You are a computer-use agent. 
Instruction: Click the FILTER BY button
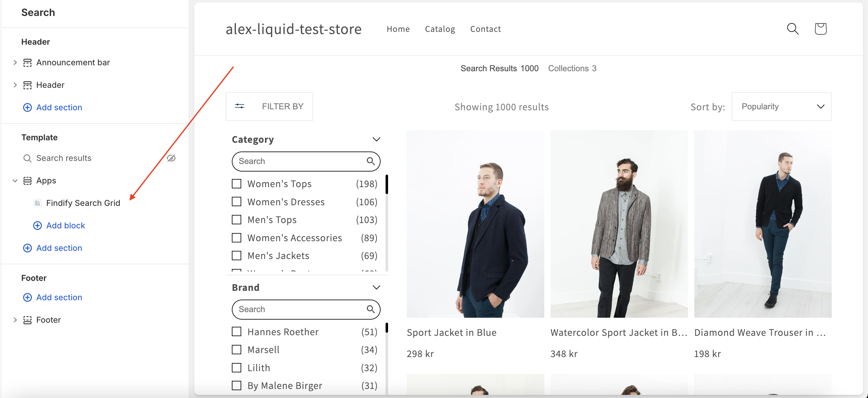(x=269, y=107)
